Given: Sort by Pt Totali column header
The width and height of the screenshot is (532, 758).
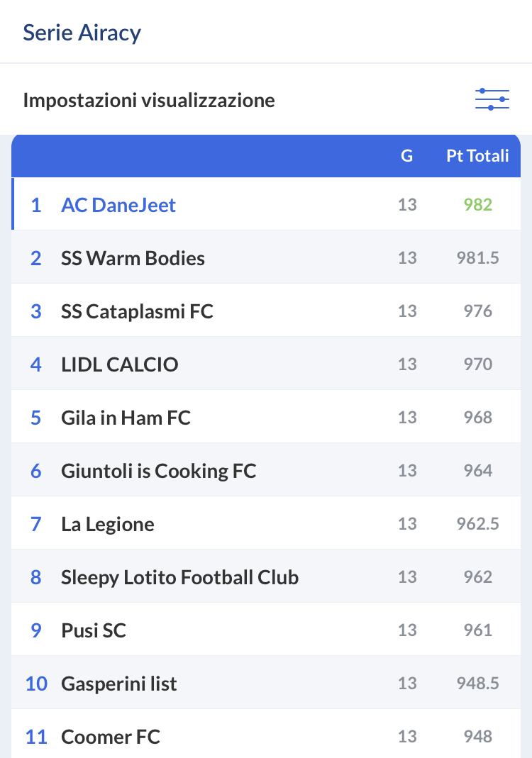Looking at the screenshot, I should coord(477,156).
